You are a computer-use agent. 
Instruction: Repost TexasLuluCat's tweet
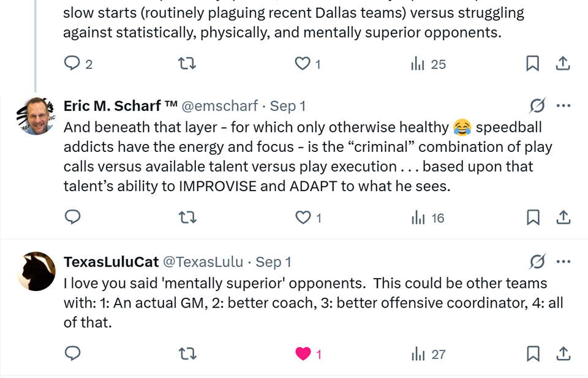click(187, 353)
